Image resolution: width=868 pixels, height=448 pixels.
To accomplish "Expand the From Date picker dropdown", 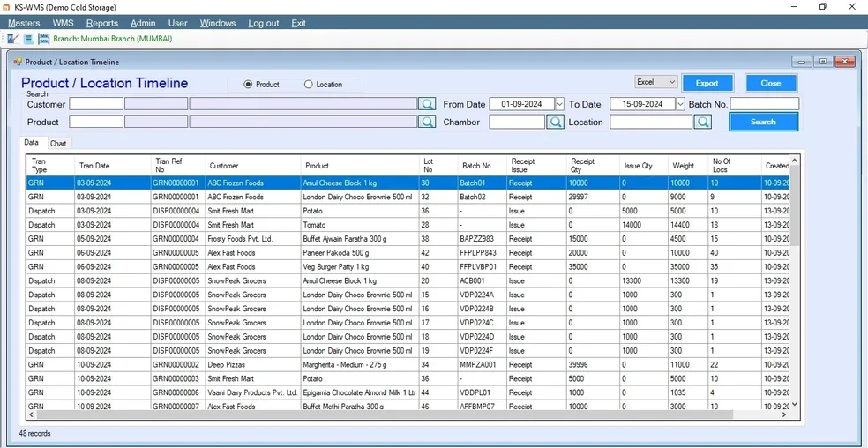I will [559, 104].
